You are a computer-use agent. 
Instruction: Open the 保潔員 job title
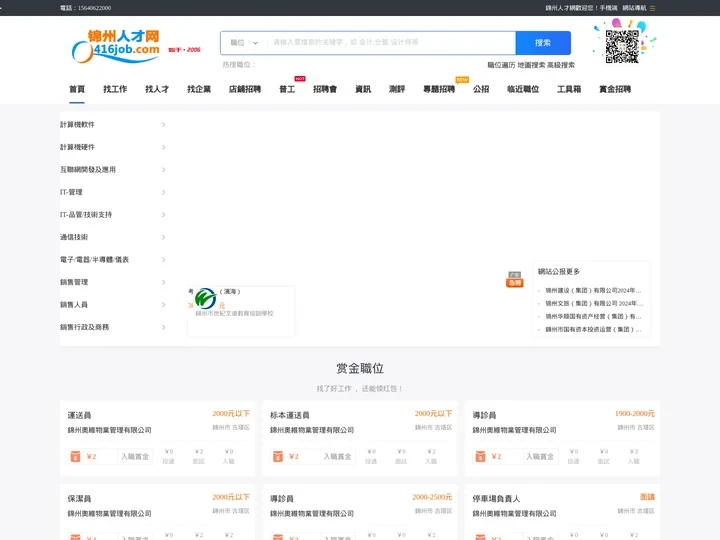79,499
